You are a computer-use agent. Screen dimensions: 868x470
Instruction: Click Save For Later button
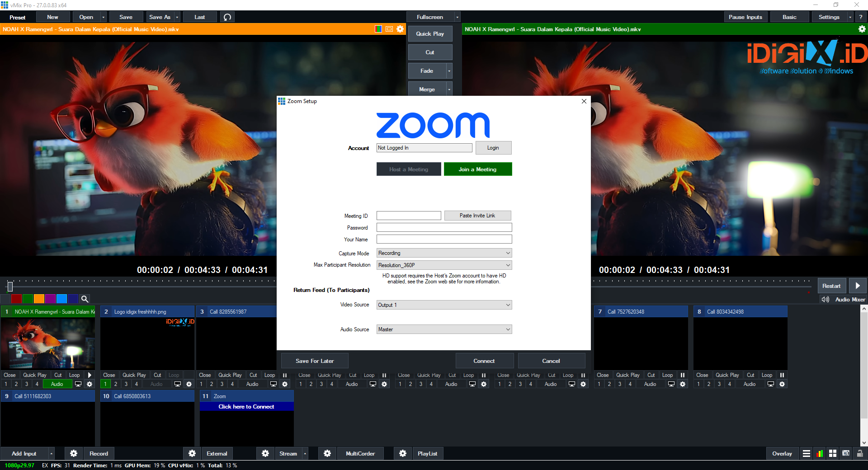point(315,361)
